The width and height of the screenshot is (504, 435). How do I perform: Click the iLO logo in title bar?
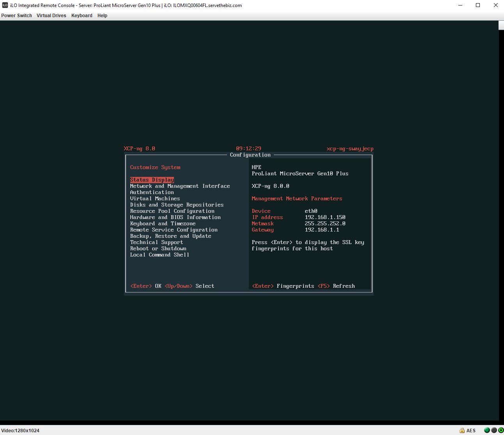coord(5,5)
